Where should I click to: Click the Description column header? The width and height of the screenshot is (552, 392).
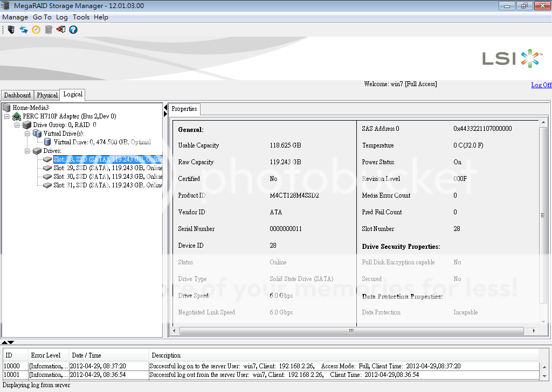coord(343,355)
